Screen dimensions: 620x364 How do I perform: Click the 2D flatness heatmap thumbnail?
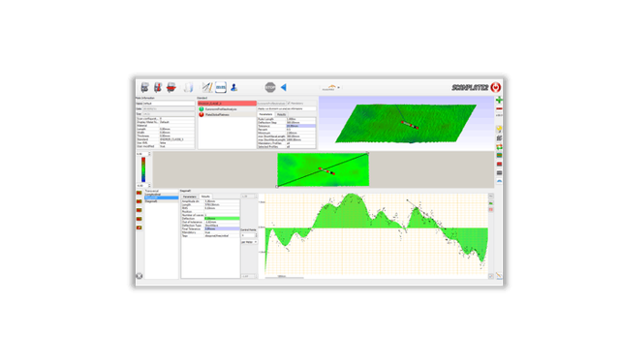[x=323, y=169]
